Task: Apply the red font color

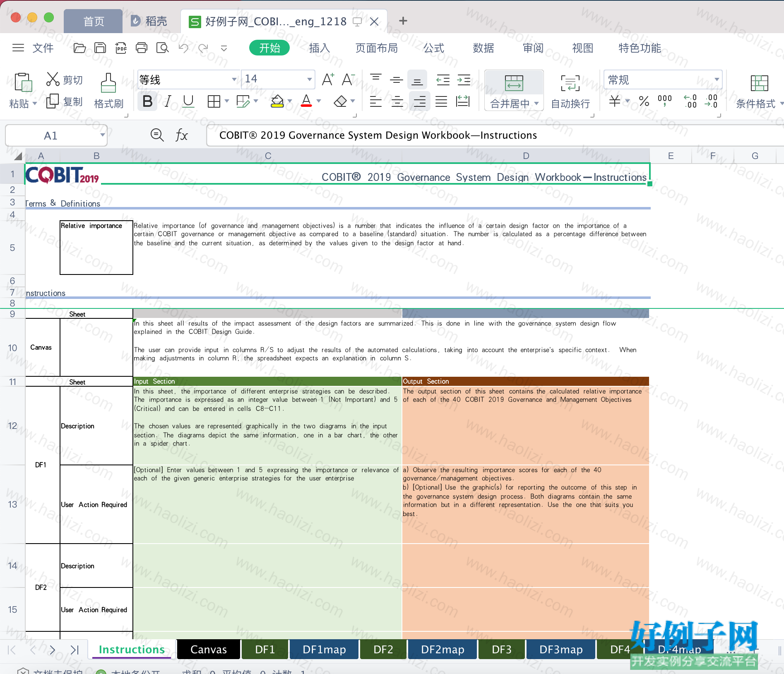Action: coord(306,101)
